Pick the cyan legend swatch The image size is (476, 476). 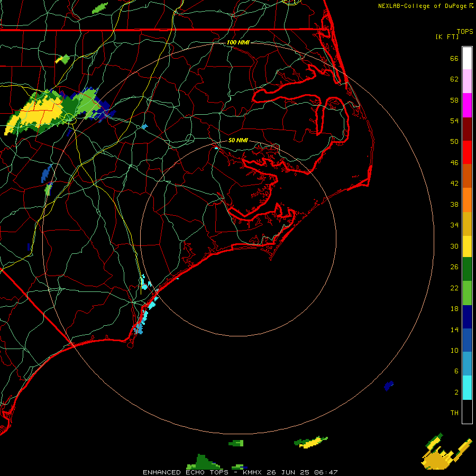[467, 388]
